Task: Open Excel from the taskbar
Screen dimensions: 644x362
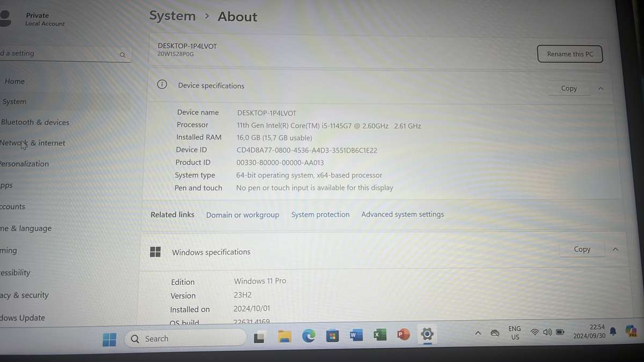Action: (x=379, y=334)
